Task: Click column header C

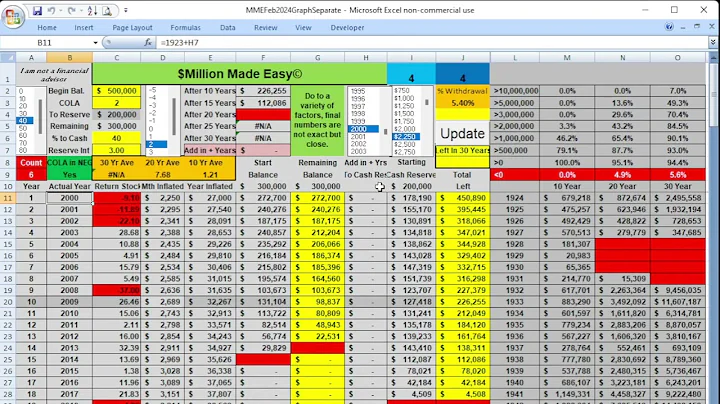Action: pos(117,57)
